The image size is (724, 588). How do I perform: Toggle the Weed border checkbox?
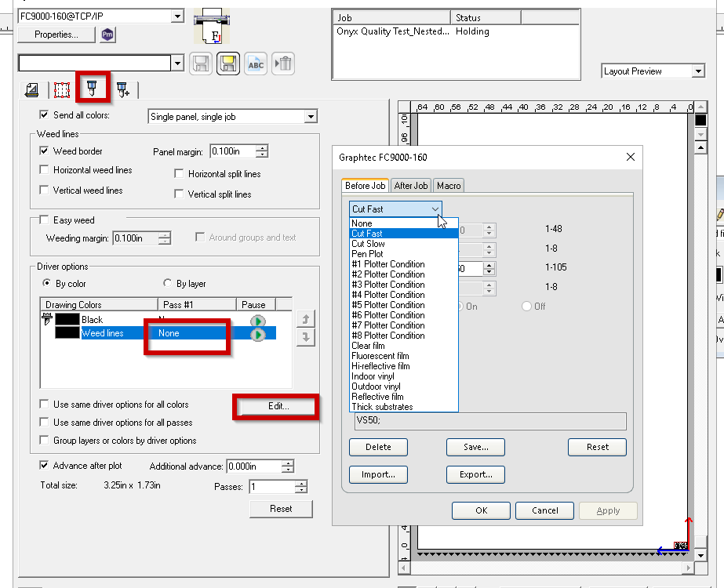(45, 151)
